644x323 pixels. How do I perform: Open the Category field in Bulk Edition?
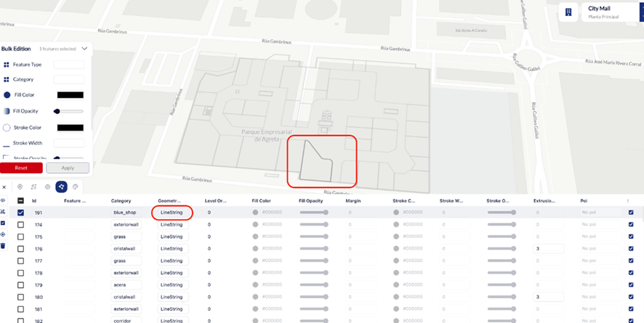(69, 79)
